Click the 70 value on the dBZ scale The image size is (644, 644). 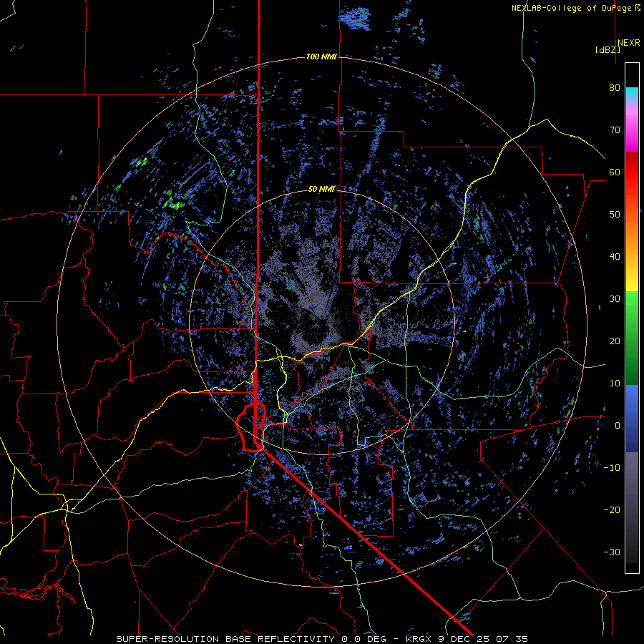coord(615,130)
